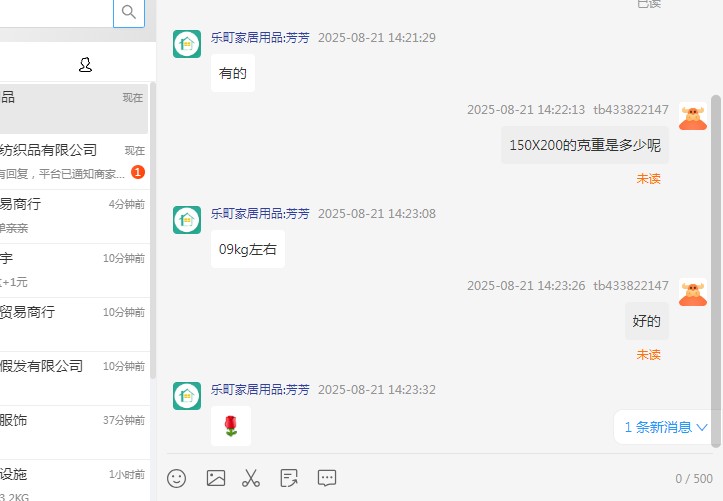The width and height of the screenshot is (723, 501).
Task: Click the send image icon
Action: tap(216, 478)
